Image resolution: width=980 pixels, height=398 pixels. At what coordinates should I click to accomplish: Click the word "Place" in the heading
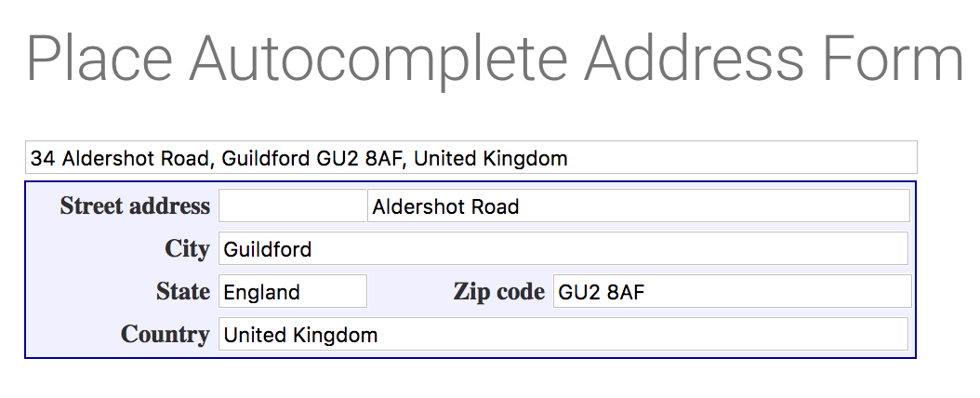(99, 58)
